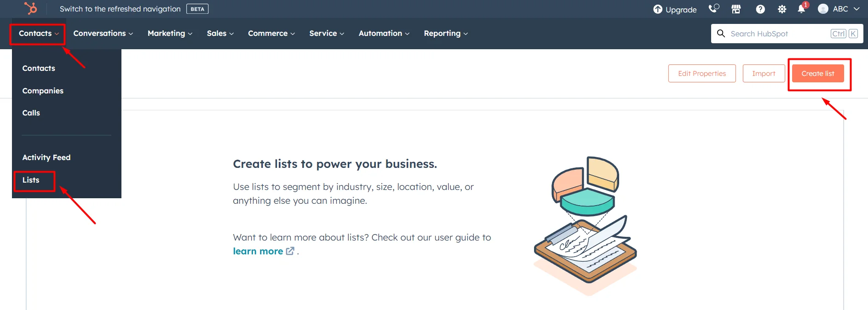Expand the Reporting menu
Screen dimensions: 868x310
(x=446, y=33)
